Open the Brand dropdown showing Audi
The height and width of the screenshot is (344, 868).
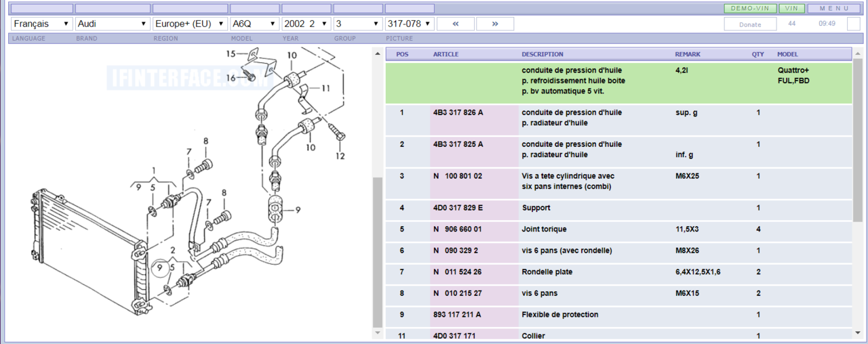coord(113,24)
